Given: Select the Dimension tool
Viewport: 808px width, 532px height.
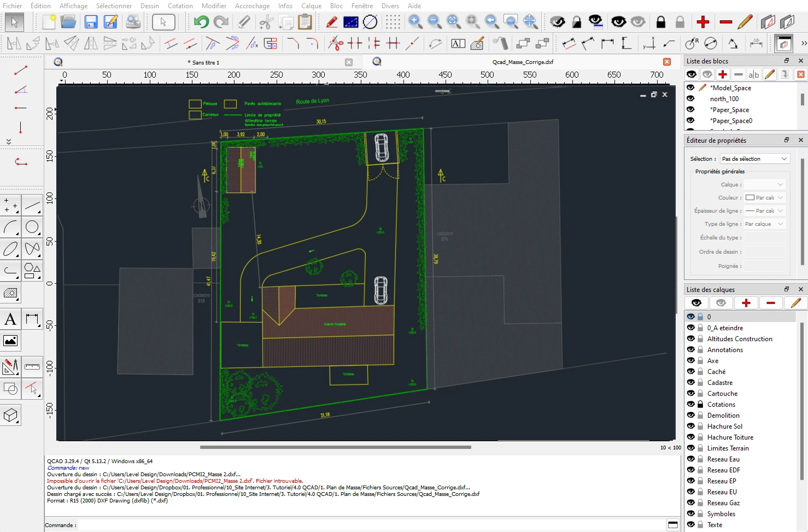Looking at the screenshot, I should [x=32, y=319].
